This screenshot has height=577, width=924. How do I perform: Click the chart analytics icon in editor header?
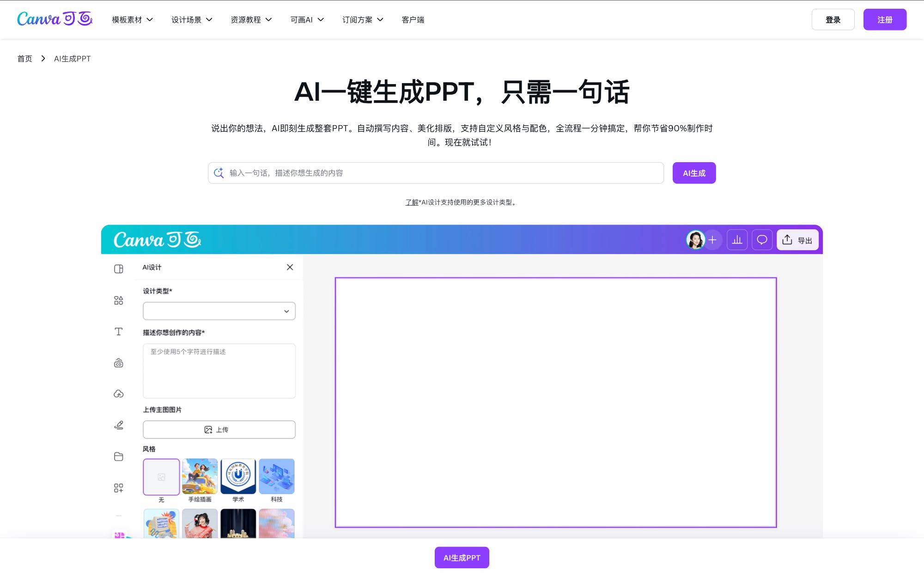pyautogui.click(x=737, y=240)
